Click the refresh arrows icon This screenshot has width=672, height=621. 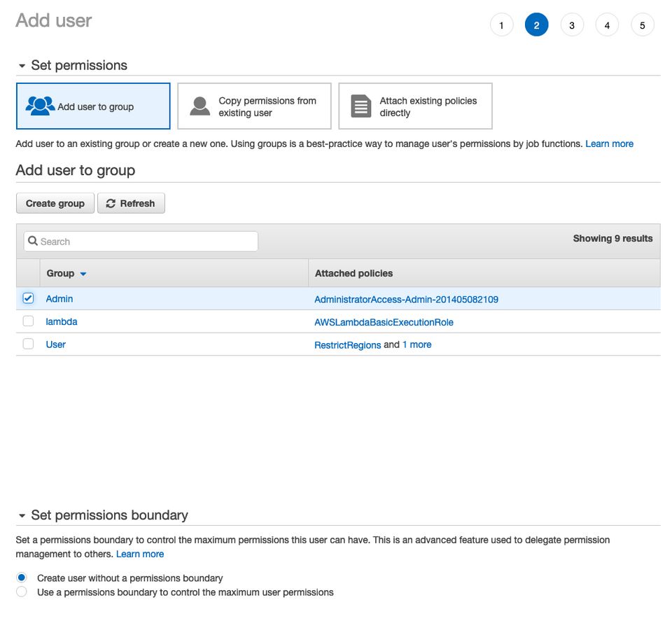tap(111, 203)
